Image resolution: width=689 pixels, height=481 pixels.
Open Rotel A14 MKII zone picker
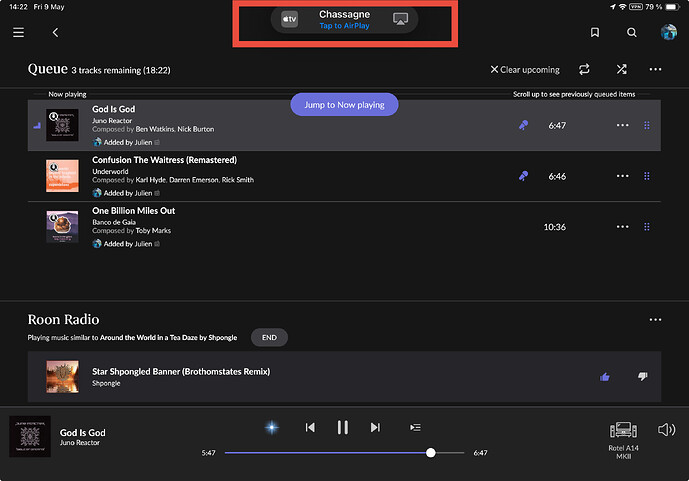[x=623, y=440]
